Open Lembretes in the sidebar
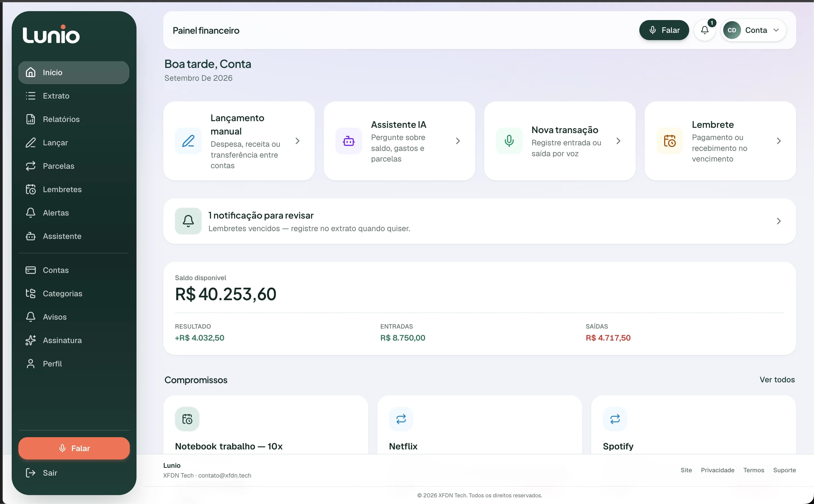 click(74, 189)
